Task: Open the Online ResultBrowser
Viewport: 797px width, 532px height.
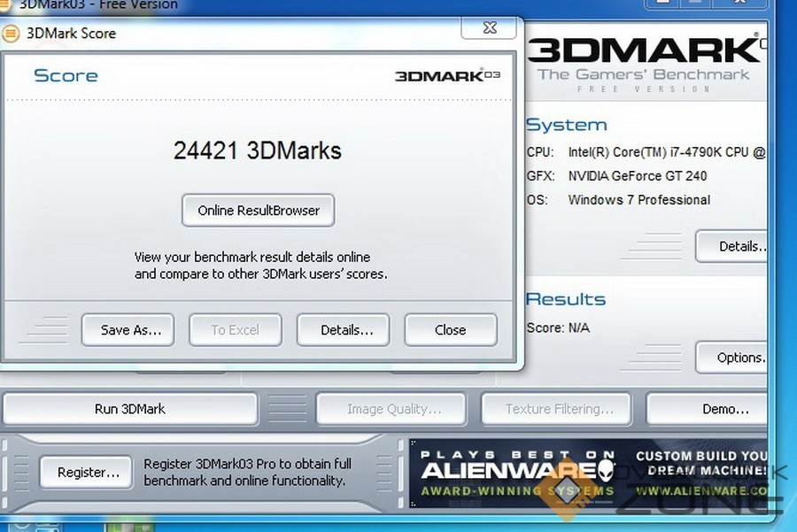Action: [258, 211]
